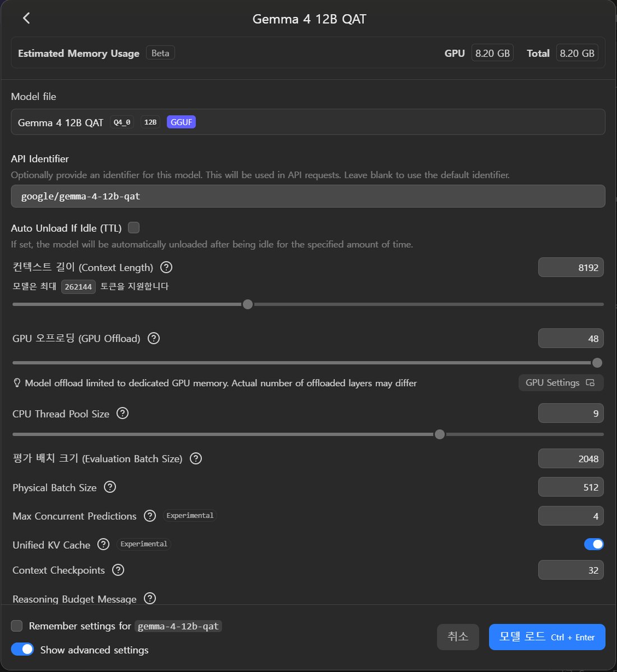Open help for Max Concurrent Predictions
The image size is (617, 672).
point(150,516)
